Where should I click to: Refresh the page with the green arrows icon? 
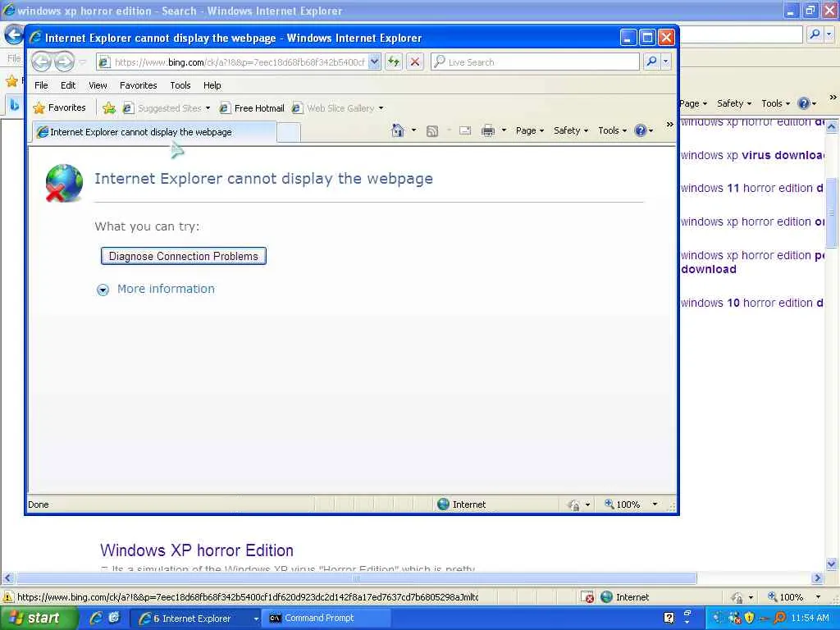click(394, 62)
